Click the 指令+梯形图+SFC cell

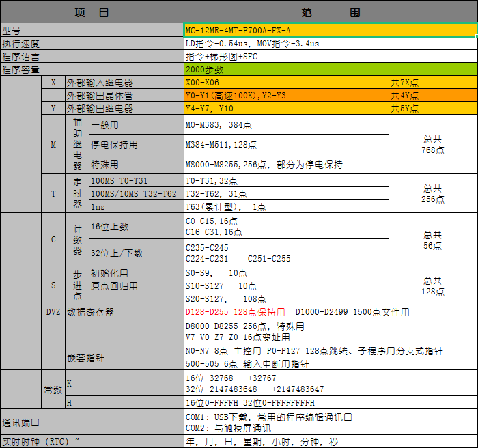[x=330, y=57]
